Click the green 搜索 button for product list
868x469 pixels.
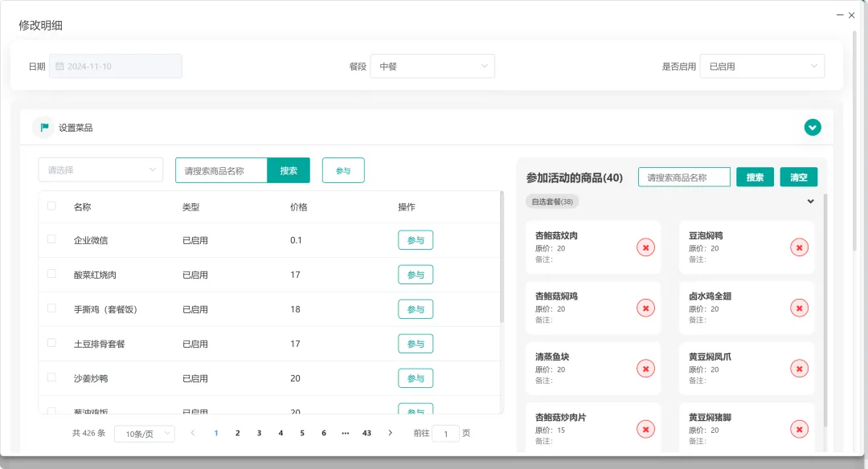coord(289,170)
